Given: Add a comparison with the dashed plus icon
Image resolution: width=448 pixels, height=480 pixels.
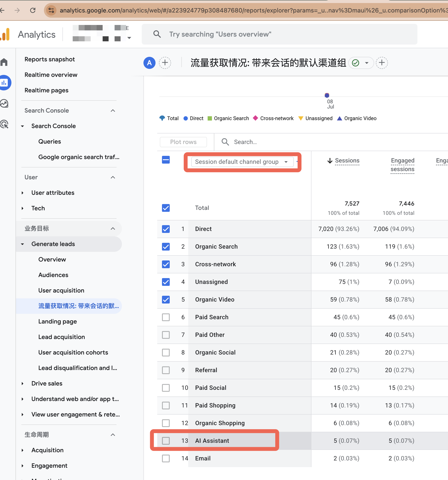Looking at the screenshot, I should [x=165, y=63].
